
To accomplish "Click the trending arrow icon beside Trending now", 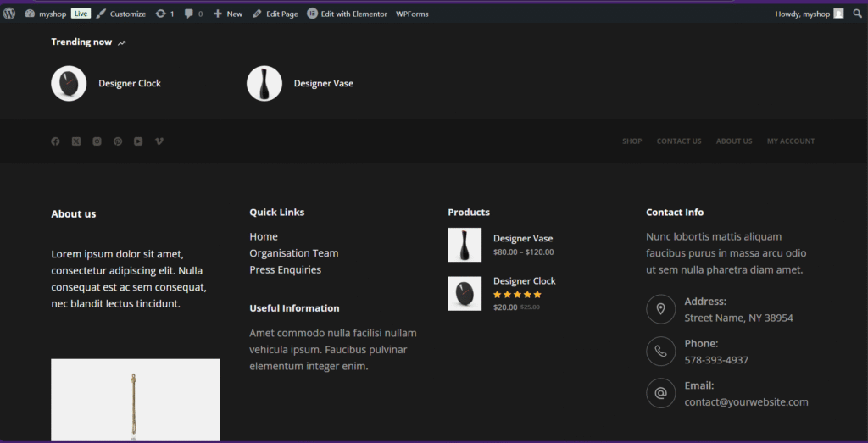I will coord(122,42).
